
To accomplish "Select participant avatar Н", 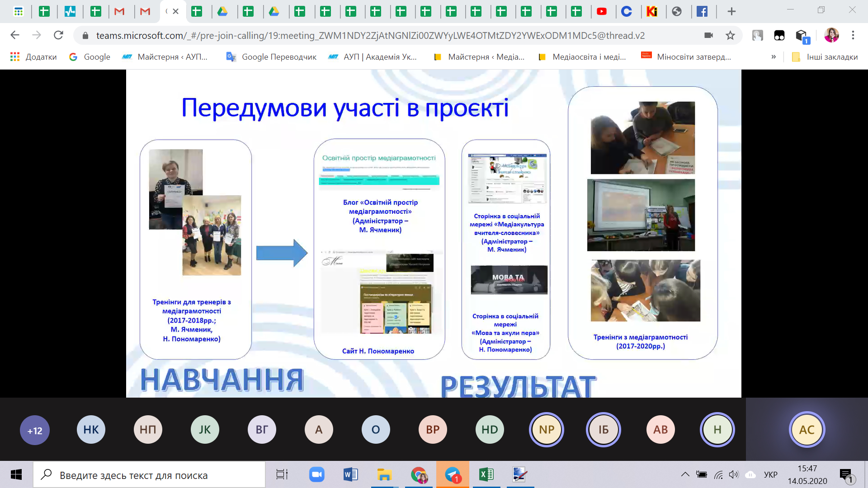I will [717, 429].
